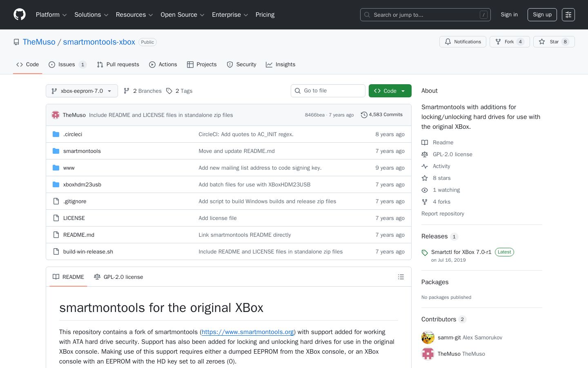Screen dimensions: 588x368
Task: Open the .circleci folder
Action: click(73, 134)
